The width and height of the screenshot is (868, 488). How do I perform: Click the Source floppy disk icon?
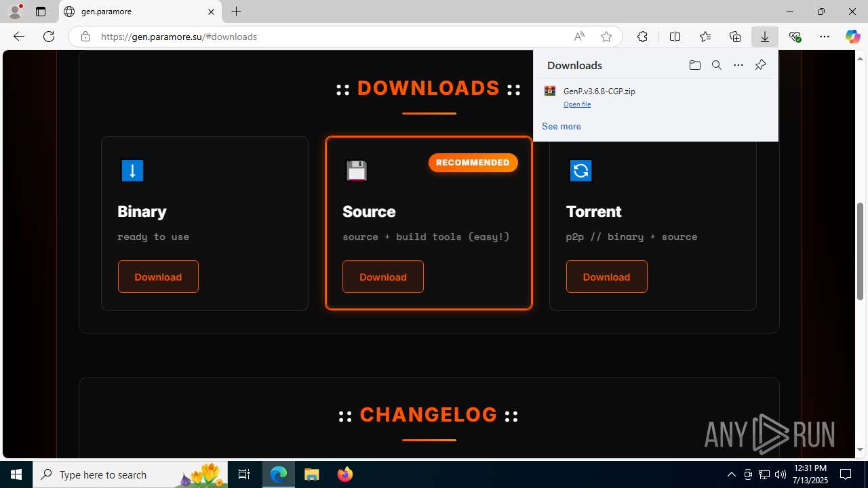click(357, 171)
